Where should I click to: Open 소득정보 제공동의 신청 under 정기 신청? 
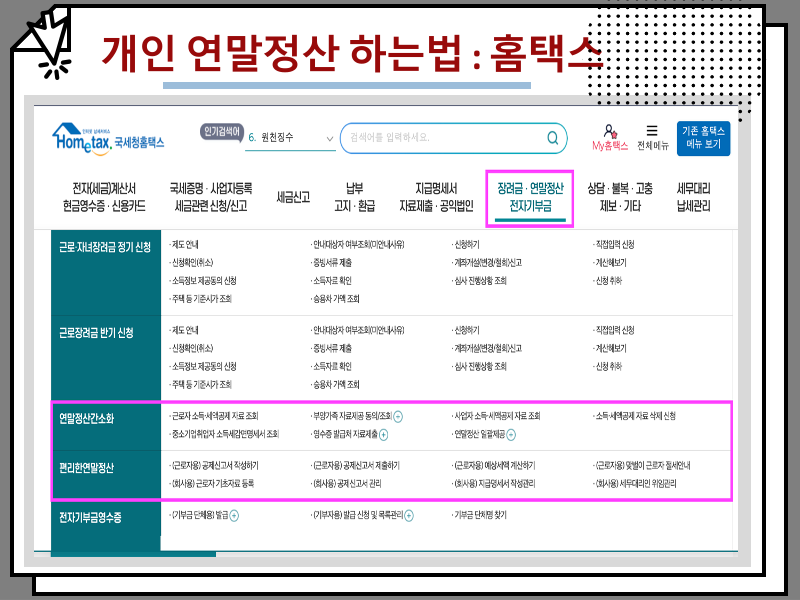pos(203,280)
